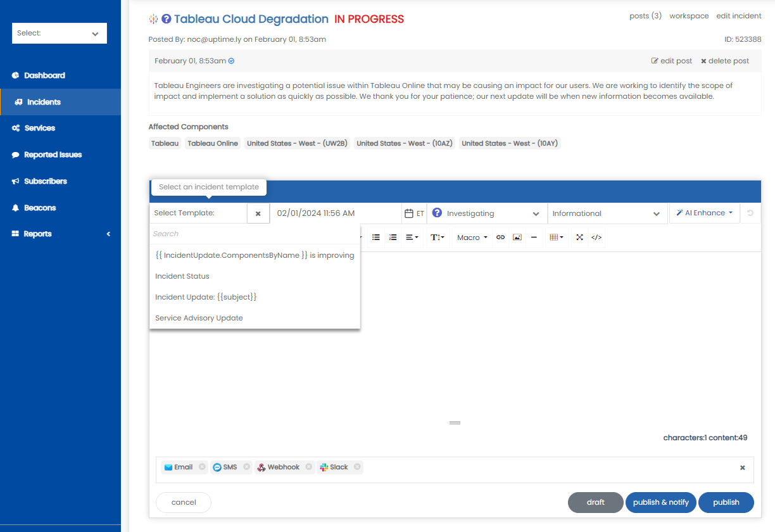
Task: Click the publish button
Action: point(726,502)
